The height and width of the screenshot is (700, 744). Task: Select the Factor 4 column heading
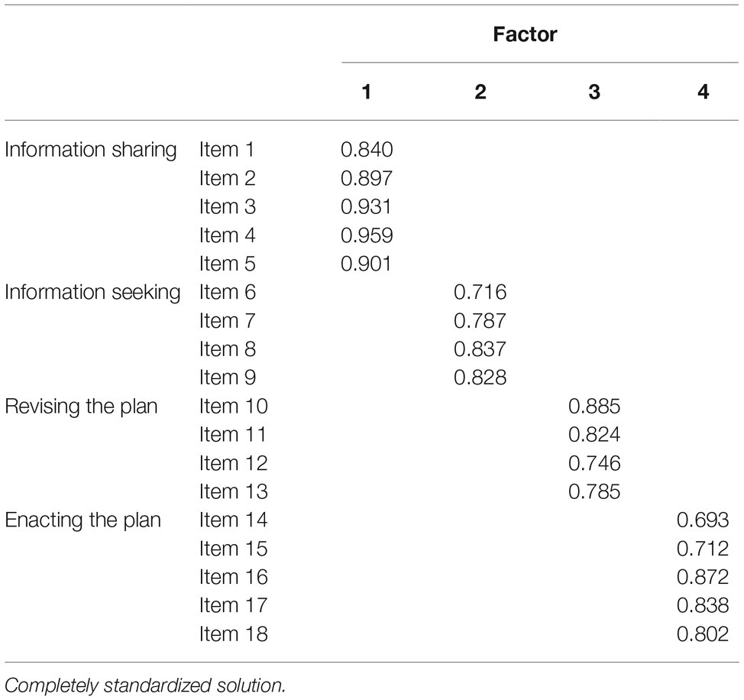(704, 92)
